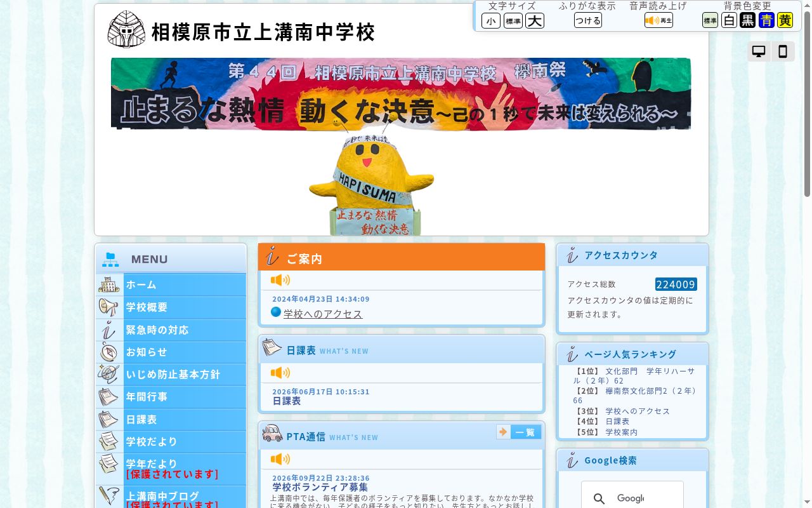Set text size to standard (標準)
The image size is (812, 508).
click(x=513, y=21)
